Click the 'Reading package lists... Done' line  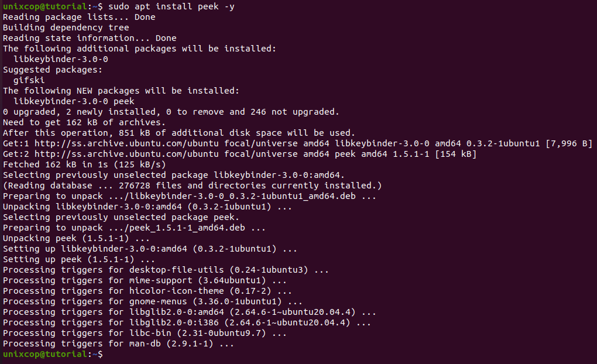[x=79, y=17]
